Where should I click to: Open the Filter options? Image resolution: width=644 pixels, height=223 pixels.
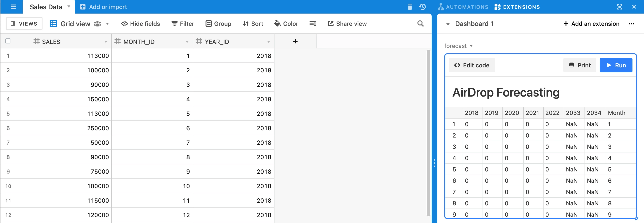click(x=182, y=24)
